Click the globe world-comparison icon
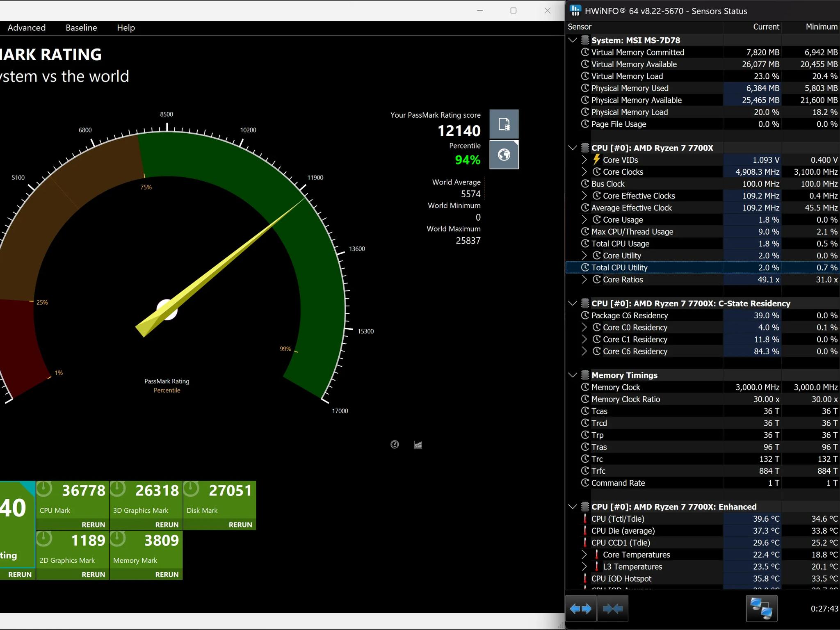Screen dimensions: 840x630 pos(504,155)
